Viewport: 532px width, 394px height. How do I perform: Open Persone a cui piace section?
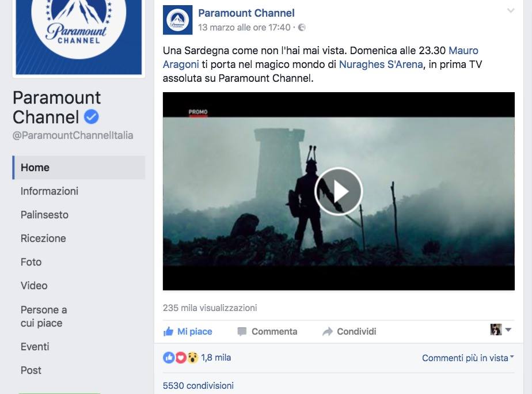pyautogui.click(x=44, y=316)
